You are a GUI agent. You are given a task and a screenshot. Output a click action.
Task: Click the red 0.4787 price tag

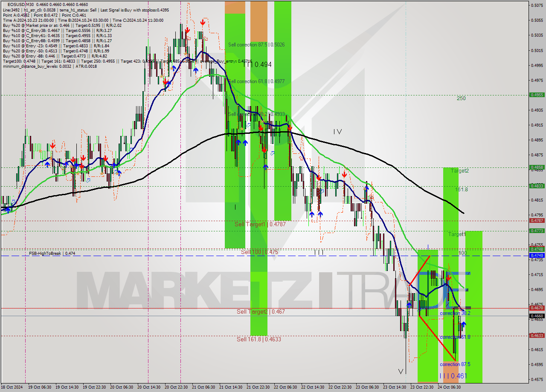[x=537, y=220]
